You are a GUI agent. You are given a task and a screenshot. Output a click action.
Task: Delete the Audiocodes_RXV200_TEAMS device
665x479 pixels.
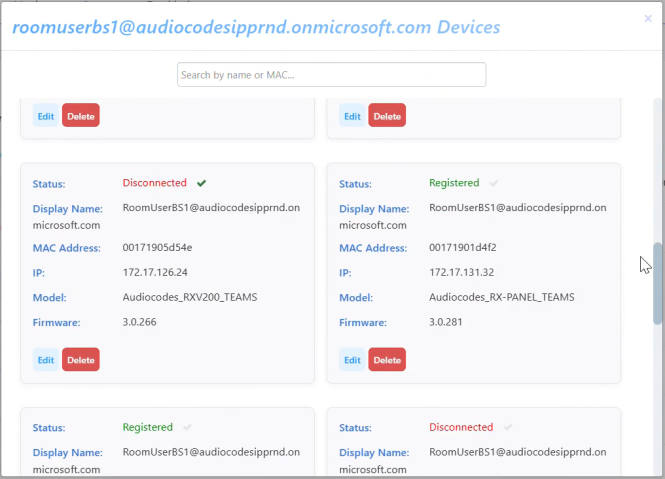coord(81,360)
